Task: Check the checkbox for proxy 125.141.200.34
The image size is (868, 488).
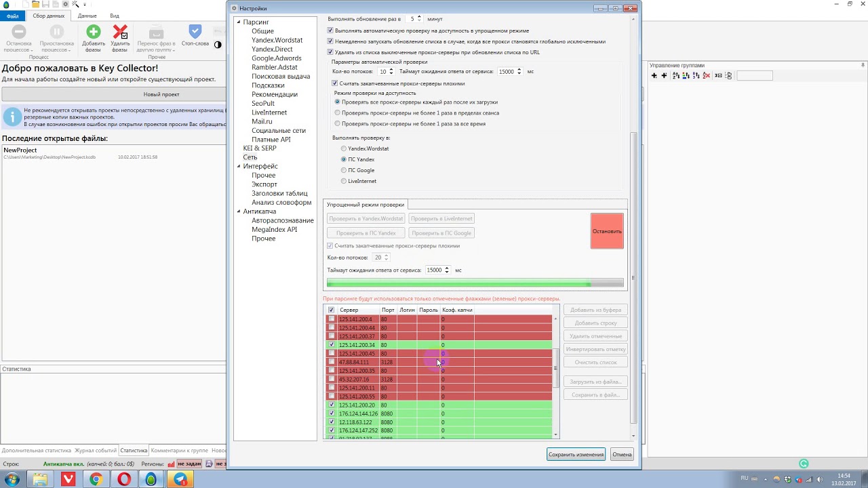Action: point(332,345)
